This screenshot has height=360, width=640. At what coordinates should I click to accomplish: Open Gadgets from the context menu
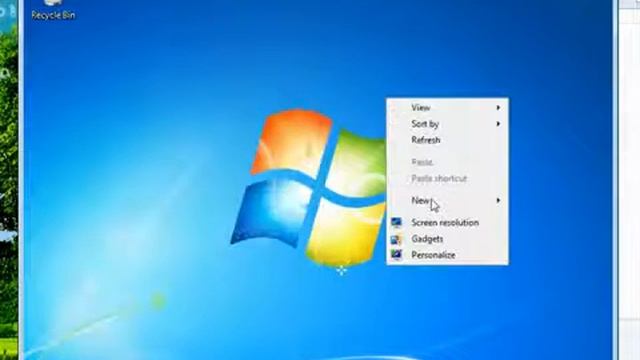coord(447,239)
